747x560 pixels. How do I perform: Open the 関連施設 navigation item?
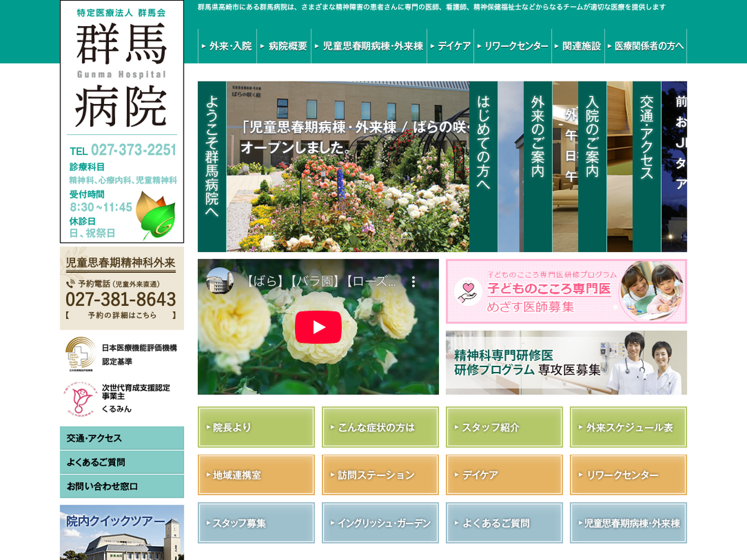(578, 46)
